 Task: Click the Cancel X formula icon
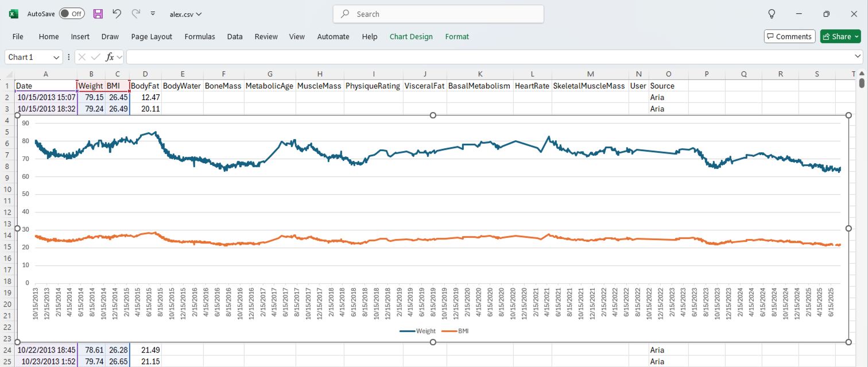[82, 57]
